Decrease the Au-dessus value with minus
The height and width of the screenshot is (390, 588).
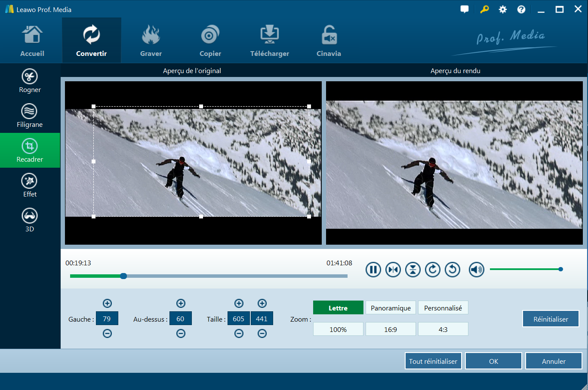coord(181,333)
